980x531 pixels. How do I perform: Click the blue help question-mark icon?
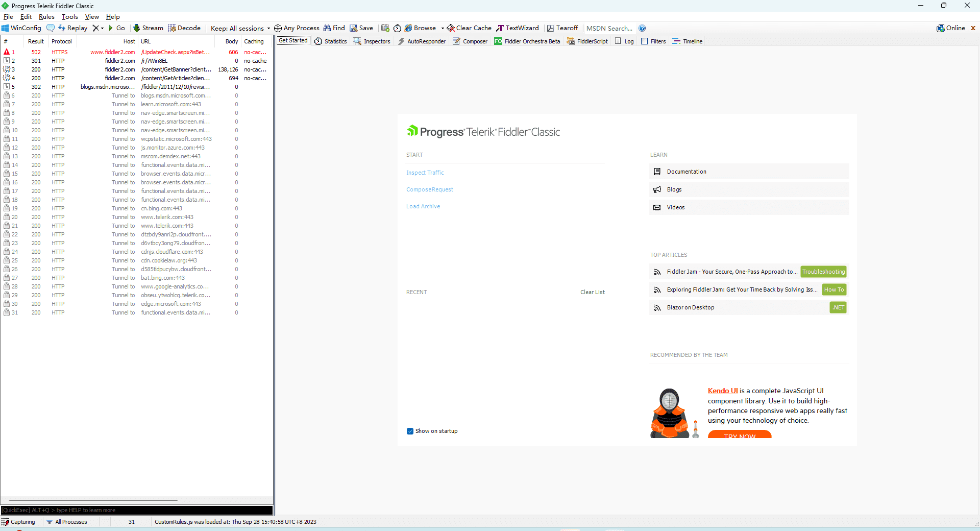point(642,28)
